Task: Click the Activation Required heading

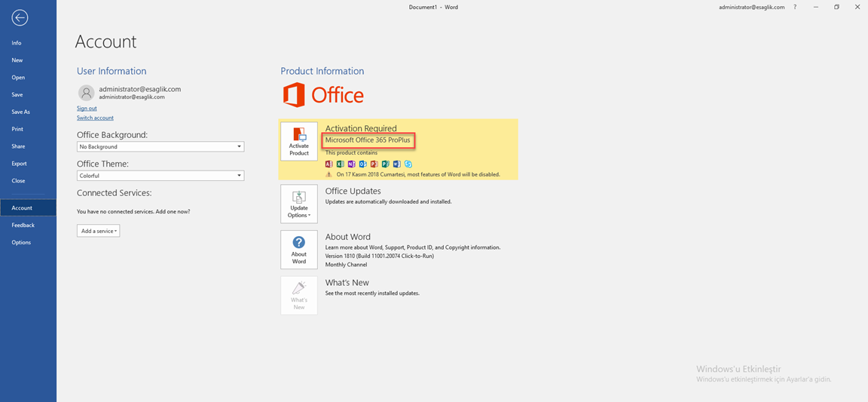Action: 361,129
